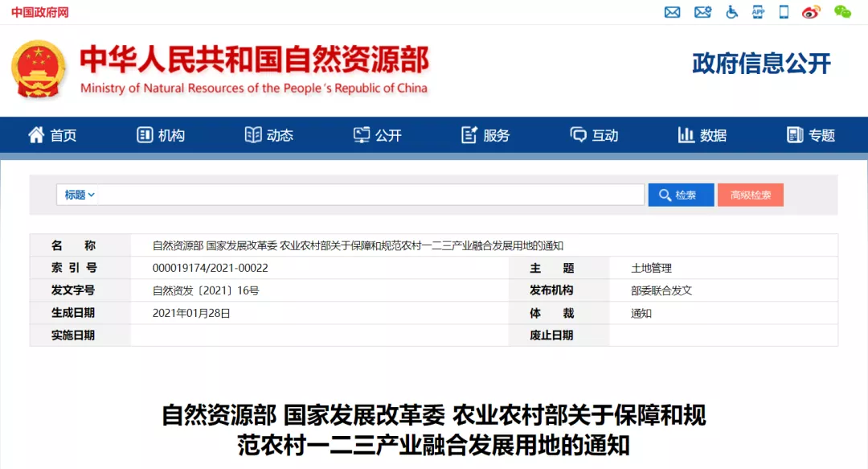Expand the 标题 search field dropdown

pos(80,195)
